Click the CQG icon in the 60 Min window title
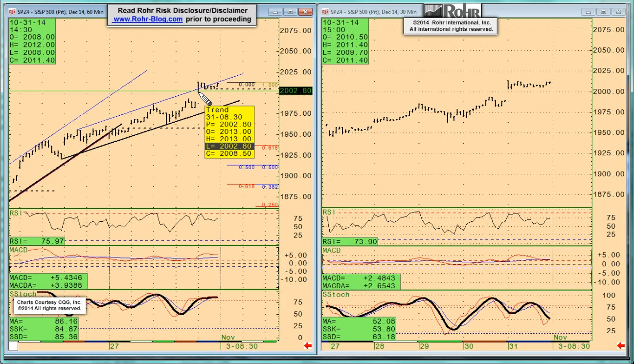 coord(12,12)
